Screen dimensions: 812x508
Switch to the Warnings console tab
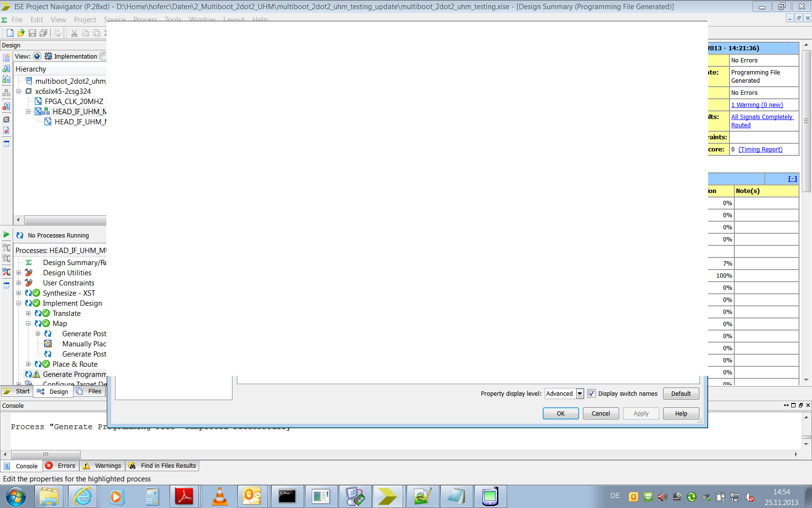[x=102, y=466]
